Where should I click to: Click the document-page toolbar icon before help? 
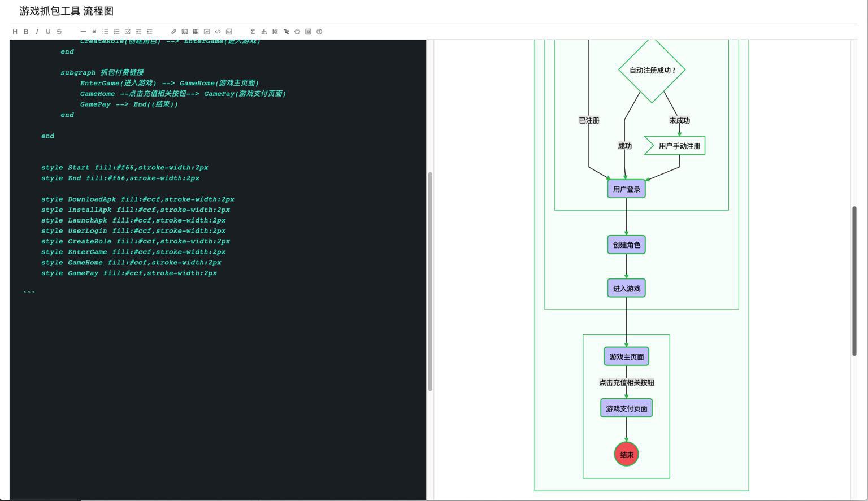point(308,32)
